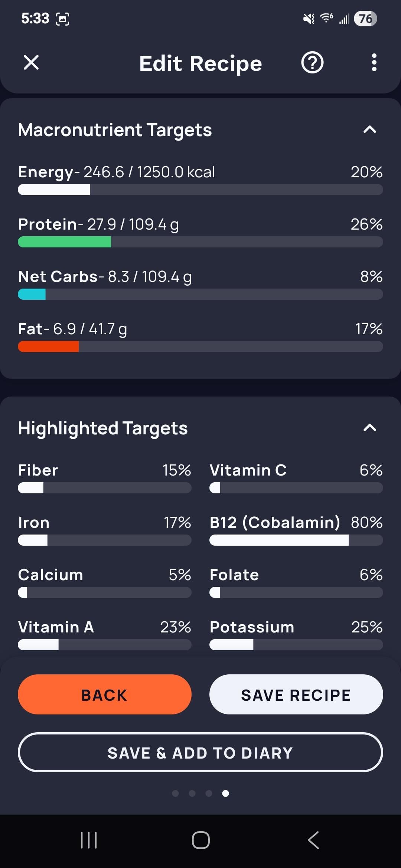Tap the battery indicator in status bar
Viewport: 401px width, 868px height.
365,19
